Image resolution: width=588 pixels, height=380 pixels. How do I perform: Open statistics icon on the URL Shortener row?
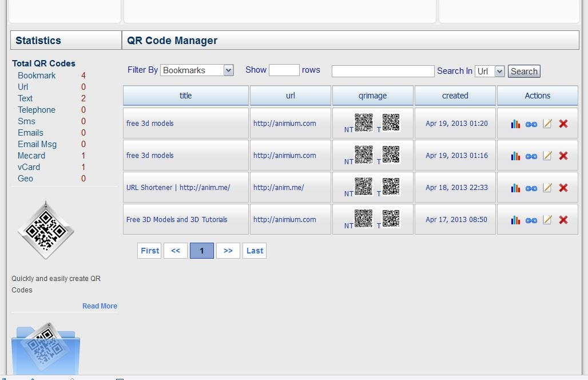pyautogui.click(x=515, y=188)
